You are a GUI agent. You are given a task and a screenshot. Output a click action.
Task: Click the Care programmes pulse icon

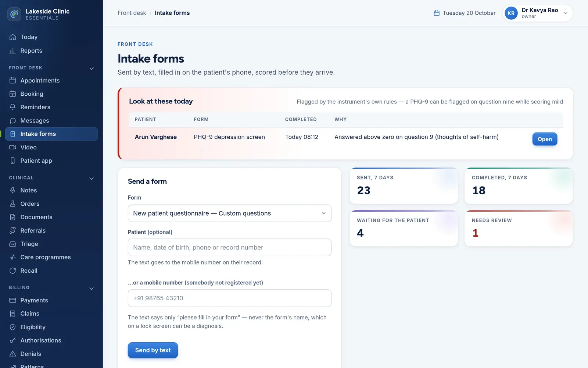click(12, 257)
